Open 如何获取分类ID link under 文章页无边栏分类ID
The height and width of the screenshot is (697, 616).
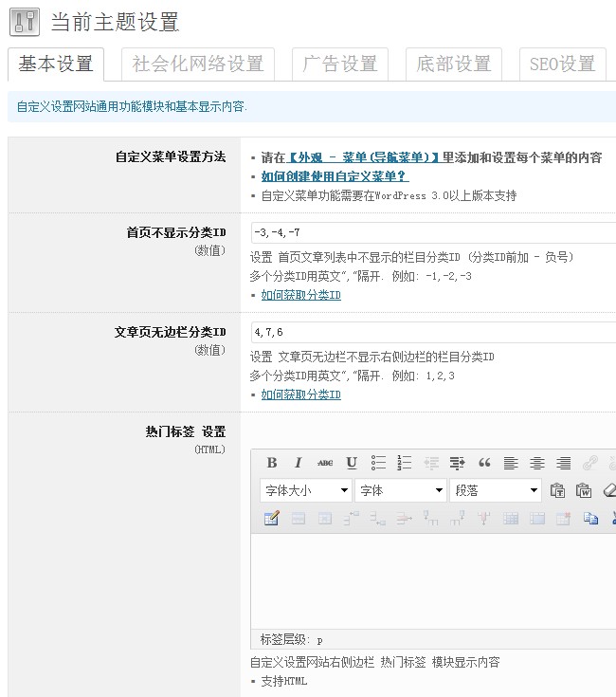pyautogui.click(x=301, y=394)
